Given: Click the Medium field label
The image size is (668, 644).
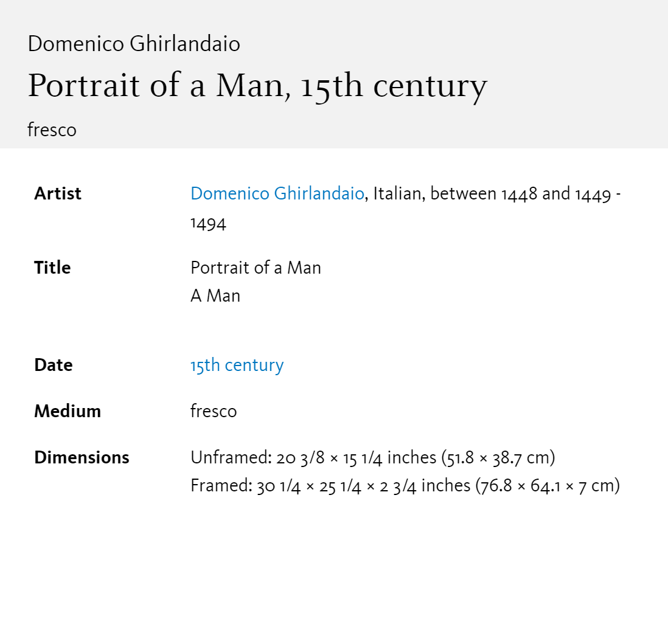Looking at the screenshot, I should [x=68, y=412].
